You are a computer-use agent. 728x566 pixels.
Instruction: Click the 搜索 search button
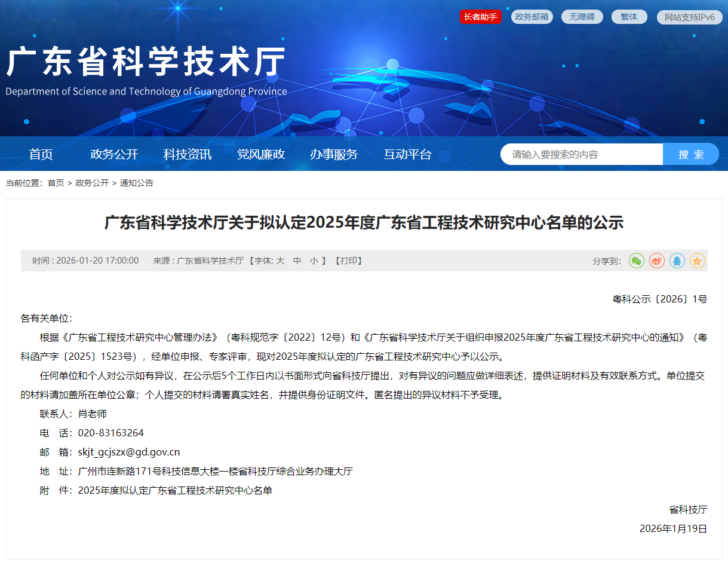690,154
